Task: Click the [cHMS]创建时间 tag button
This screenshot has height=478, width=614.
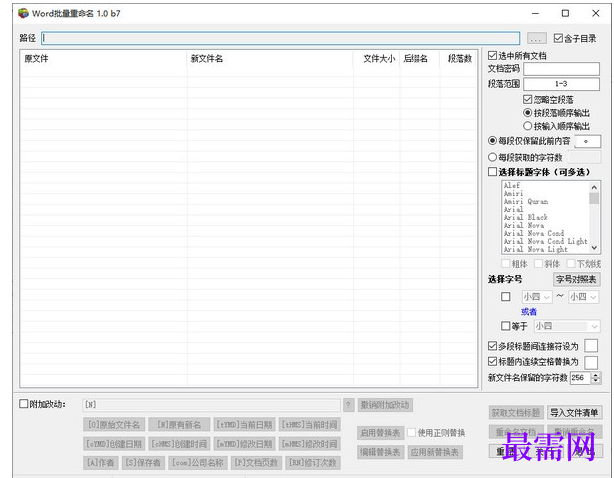Action: click(x=179, y=444)
